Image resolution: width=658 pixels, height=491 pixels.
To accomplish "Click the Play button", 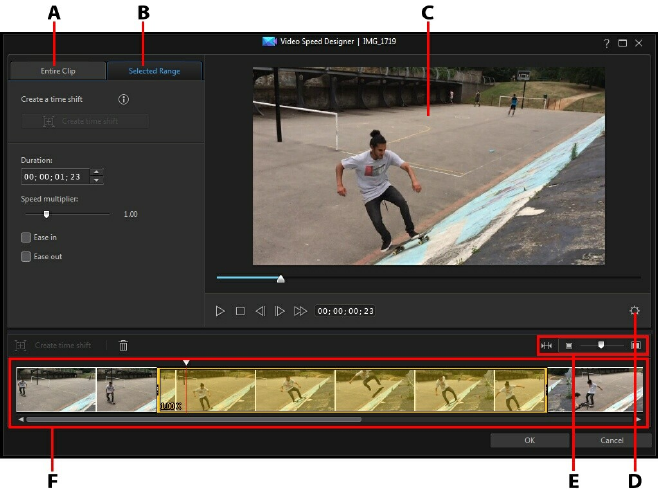I will (220, 311).
